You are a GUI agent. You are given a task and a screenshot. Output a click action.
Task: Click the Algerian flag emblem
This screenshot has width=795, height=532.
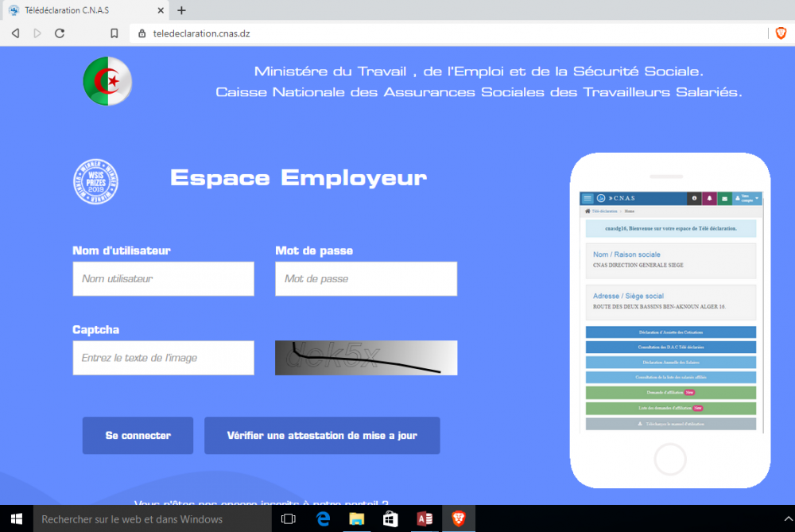click(x=107, y=81)
